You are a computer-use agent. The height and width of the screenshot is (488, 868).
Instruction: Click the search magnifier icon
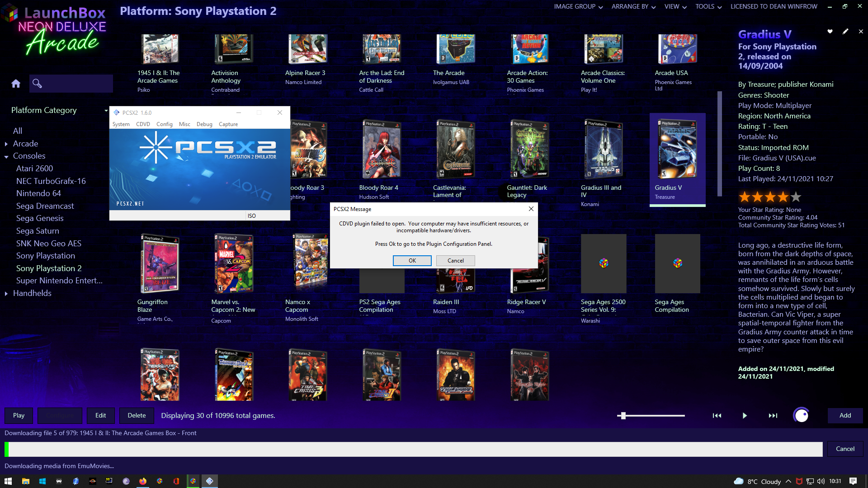pos(37,84)
